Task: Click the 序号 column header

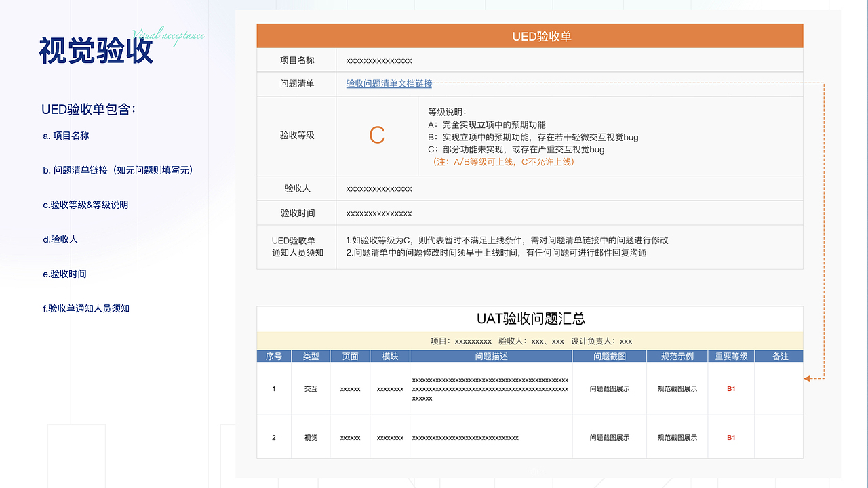Action: [273, 355]
